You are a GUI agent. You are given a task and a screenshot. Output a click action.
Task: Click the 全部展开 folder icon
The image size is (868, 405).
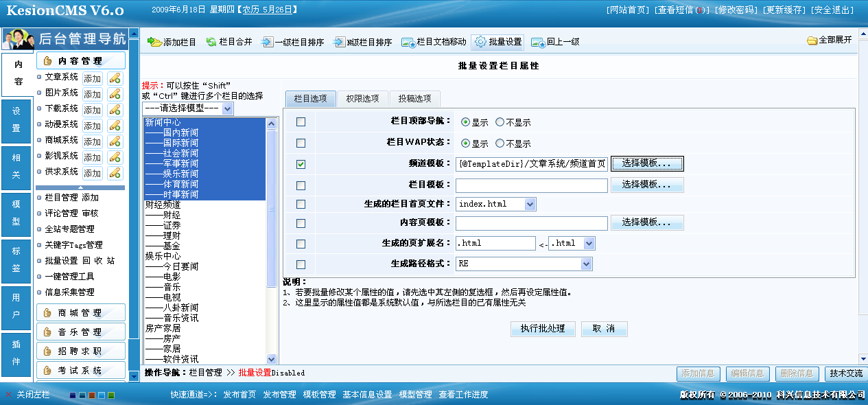(812, 40)
